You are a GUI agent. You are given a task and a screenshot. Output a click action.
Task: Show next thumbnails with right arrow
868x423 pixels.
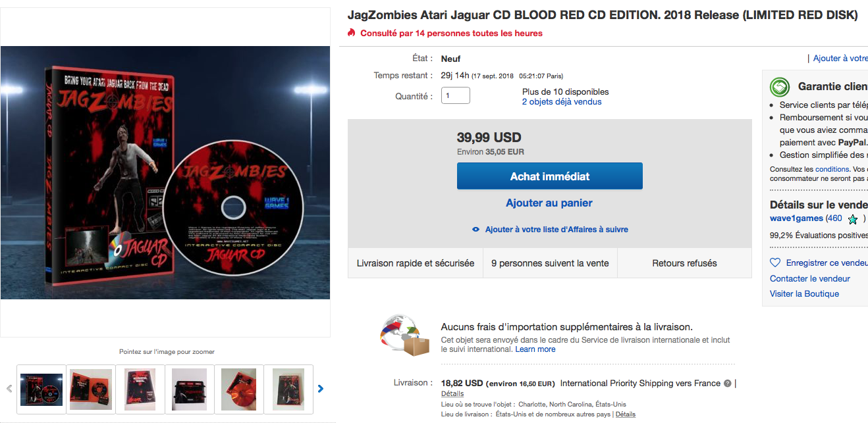click(x=321, y=389)
